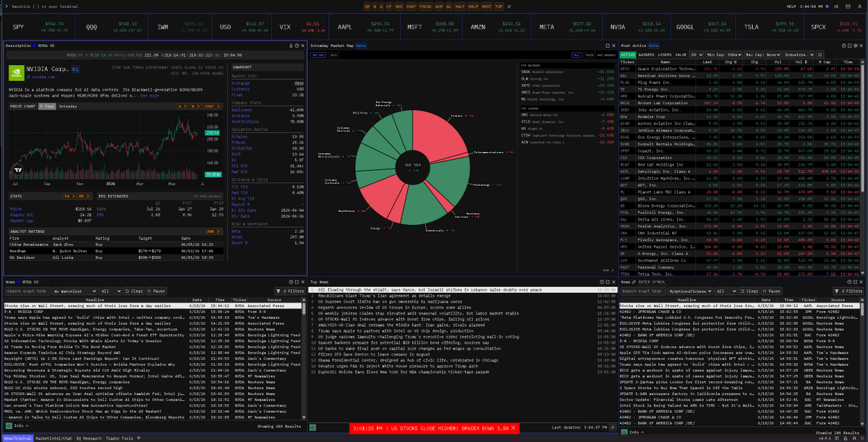The height and width of the screenshot is (442, 868).
Task: Open the CF shortcut in top toolbar
Action: point(389,7)
